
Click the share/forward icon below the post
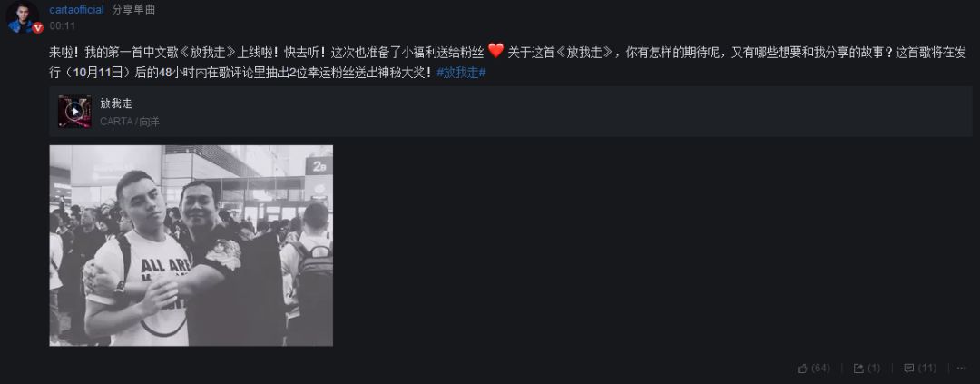tap(858, 369)
